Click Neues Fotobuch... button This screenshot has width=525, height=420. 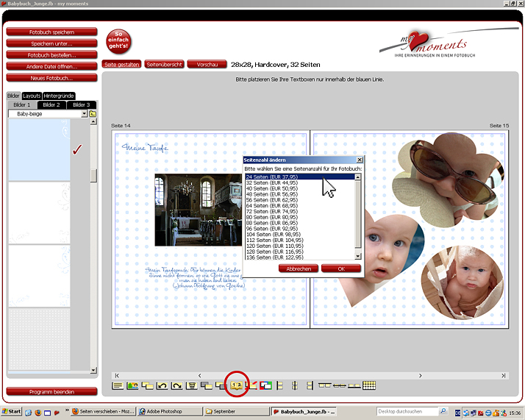pyautogui.click(x=52, y=78)
